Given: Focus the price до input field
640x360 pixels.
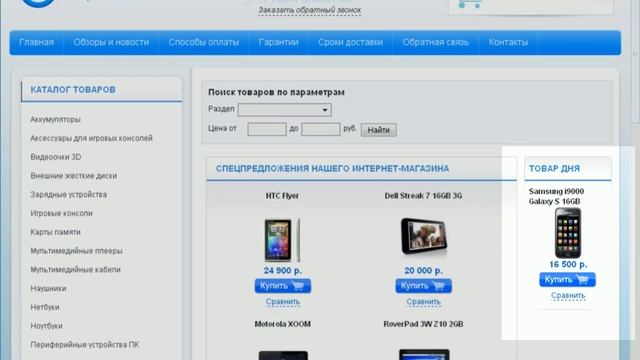Looking at the screenshot, I should pyautogui.click(x=321, y=129).
